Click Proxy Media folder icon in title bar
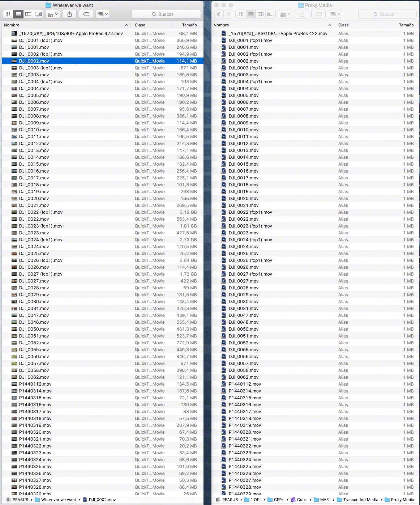Screen dimensions: 420x505 (301, 5)
